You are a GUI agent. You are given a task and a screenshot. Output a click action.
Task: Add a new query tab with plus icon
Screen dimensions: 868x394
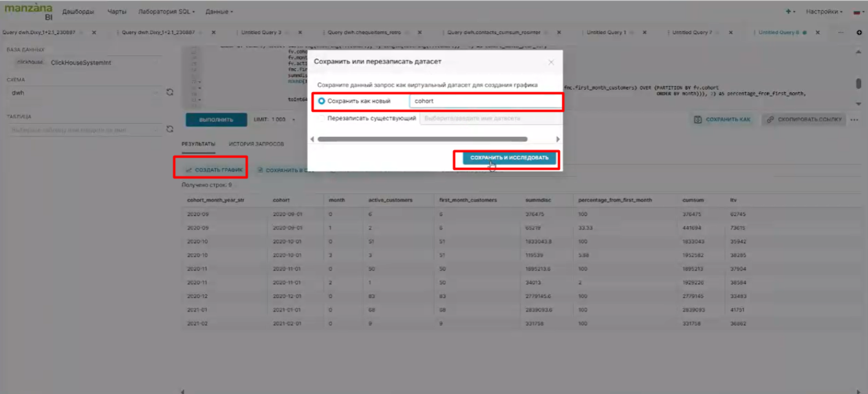pos(859,32)
